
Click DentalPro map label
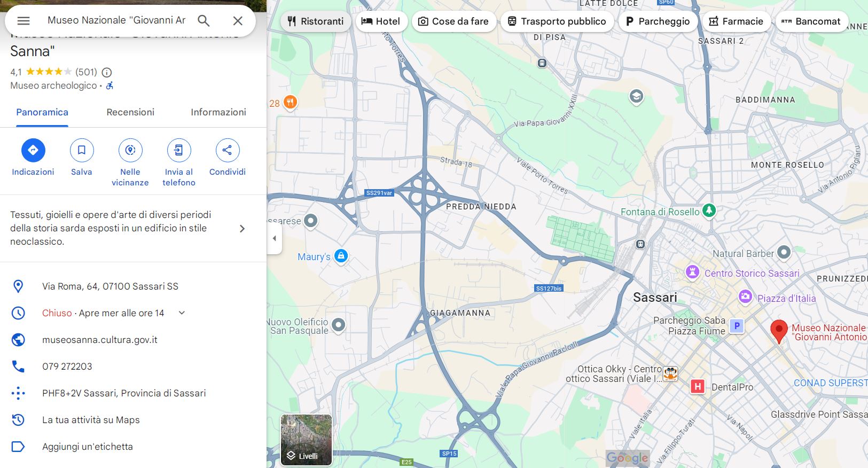pos(732,387)
